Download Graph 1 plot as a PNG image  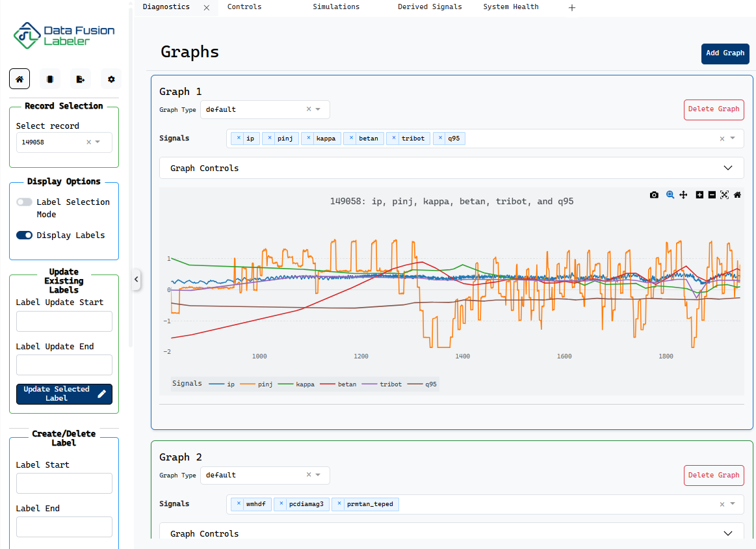654,194
